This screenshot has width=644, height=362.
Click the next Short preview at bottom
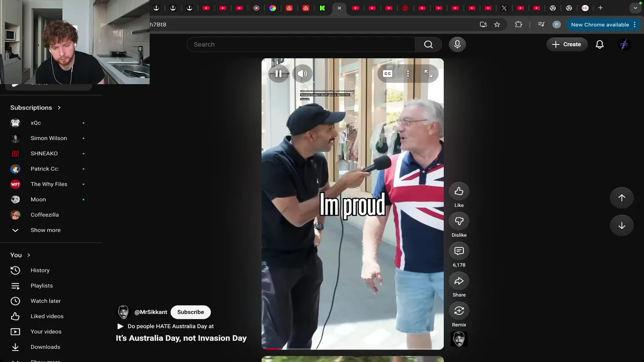(353, 359)
